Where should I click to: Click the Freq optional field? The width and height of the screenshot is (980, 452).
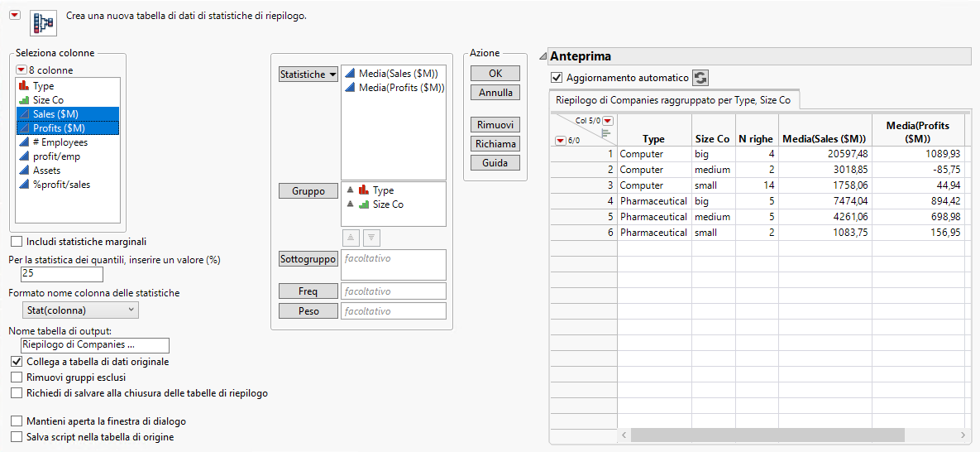(x=393, y=291)
